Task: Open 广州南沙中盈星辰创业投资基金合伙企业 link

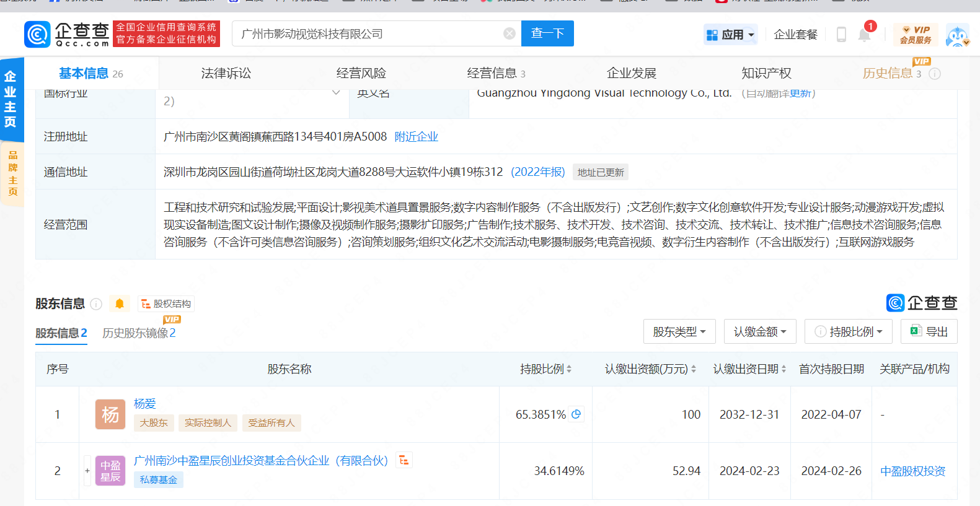Action: pyautogui.click(x=261, y=460)
